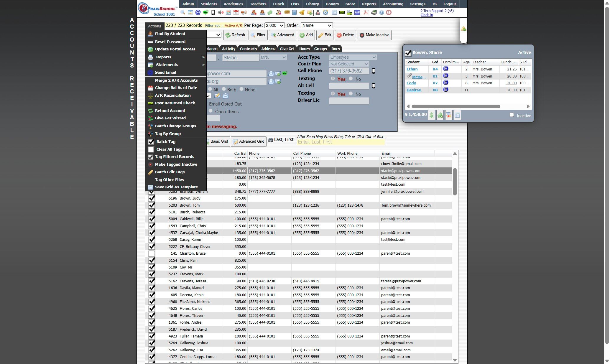Open the Per Page dropdown
Viewport: 610px width, 364px height.
(x=274, y=26)
